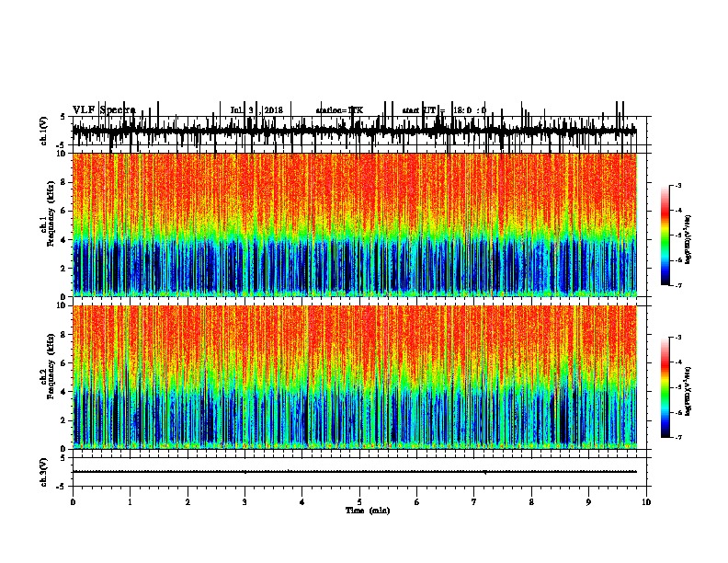Click the '4' kHz tick of ch.1 spectrogram
The image size is (728, 563).
coord(64,240)
